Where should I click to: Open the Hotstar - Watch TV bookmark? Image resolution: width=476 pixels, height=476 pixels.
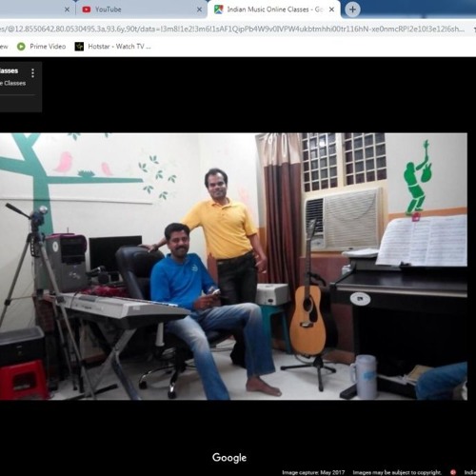click(112, 47)
